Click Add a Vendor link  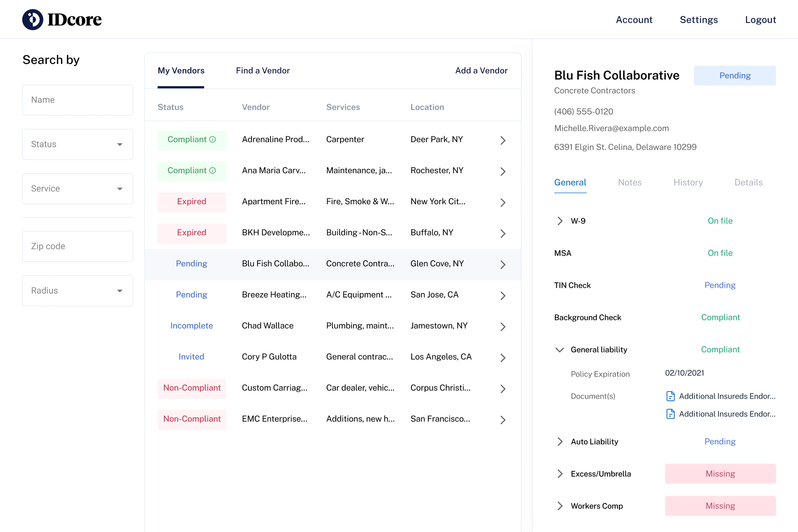pyautogui.click(x=481, y=71)
